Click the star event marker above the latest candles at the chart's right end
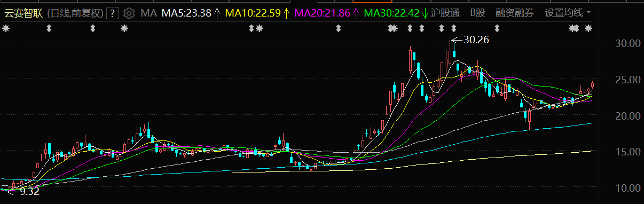644x204 pixels. [589, 28]
